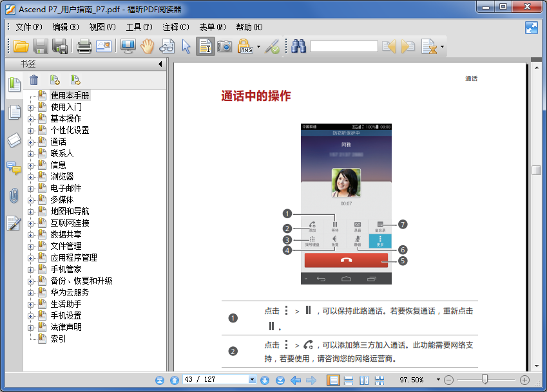The image size is (547, 392).
Task: Switch to continuous facing layout
Action: tap(379, 380)
